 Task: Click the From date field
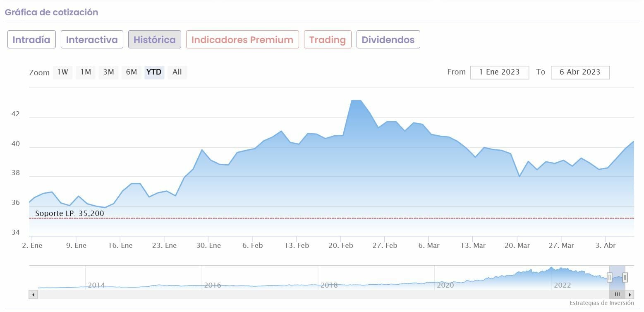499,72
